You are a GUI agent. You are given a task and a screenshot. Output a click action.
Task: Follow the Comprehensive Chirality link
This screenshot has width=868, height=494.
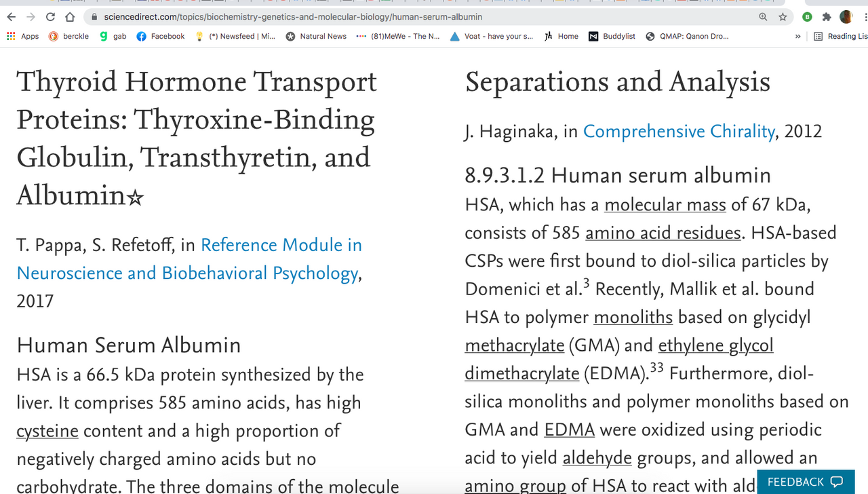click(x=679, y=131)
